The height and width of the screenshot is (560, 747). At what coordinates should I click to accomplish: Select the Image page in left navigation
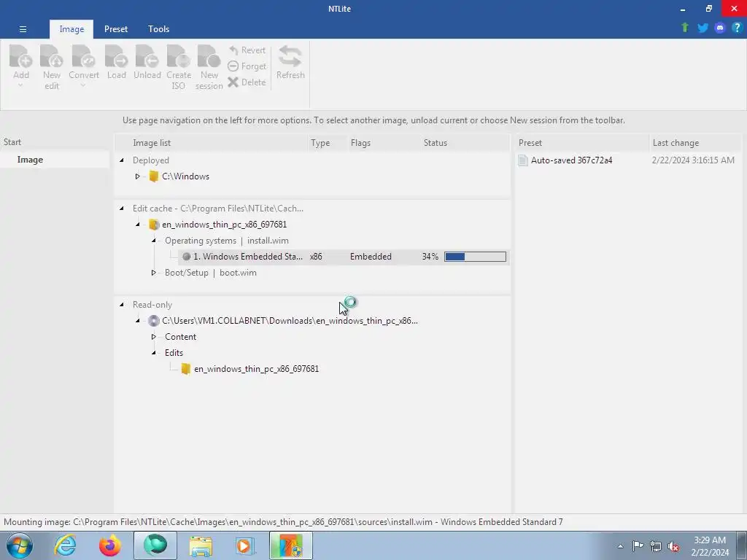click(x=30, y=160)
